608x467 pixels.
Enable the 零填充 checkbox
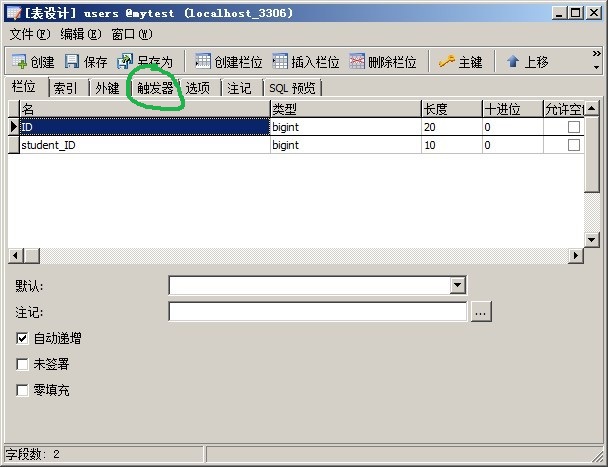pyautogui.click(x=22, y=390)
